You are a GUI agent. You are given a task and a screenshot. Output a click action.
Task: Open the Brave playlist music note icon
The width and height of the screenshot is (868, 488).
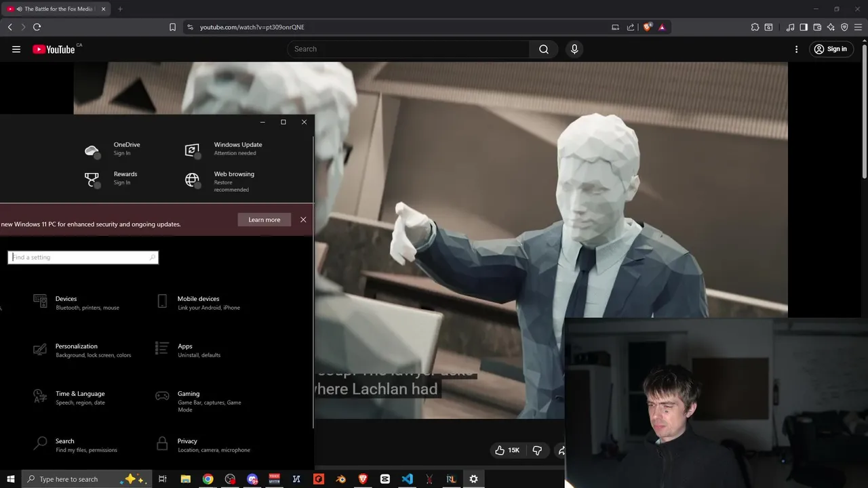(790, 27)
